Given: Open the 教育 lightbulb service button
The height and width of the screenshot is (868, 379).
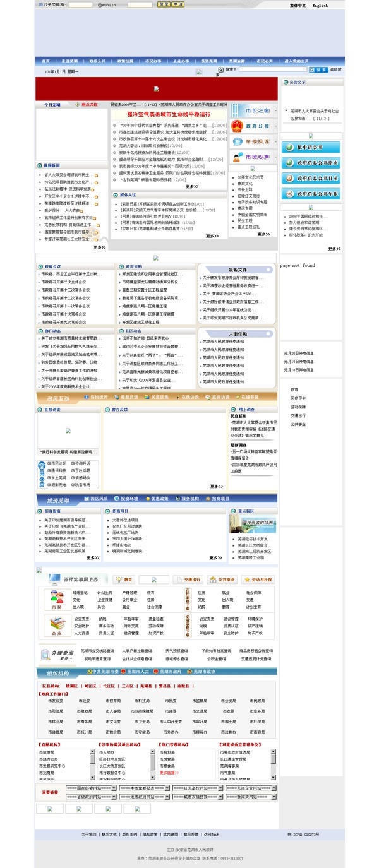Looking at the screenshot, I should (124, 580).
